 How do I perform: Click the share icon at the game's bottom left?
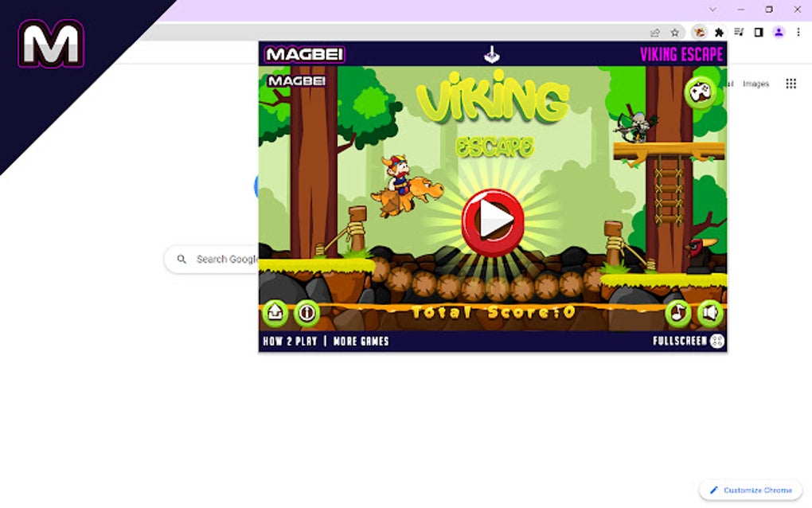click(x=275, y=312)
